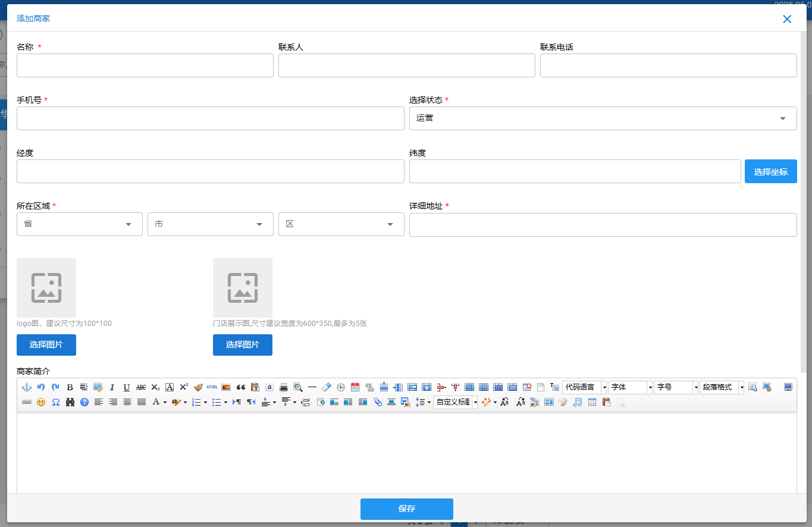The image size is (812, 527).
Task: Click the printer icon in editor toolbar
Action: [284, 387]
